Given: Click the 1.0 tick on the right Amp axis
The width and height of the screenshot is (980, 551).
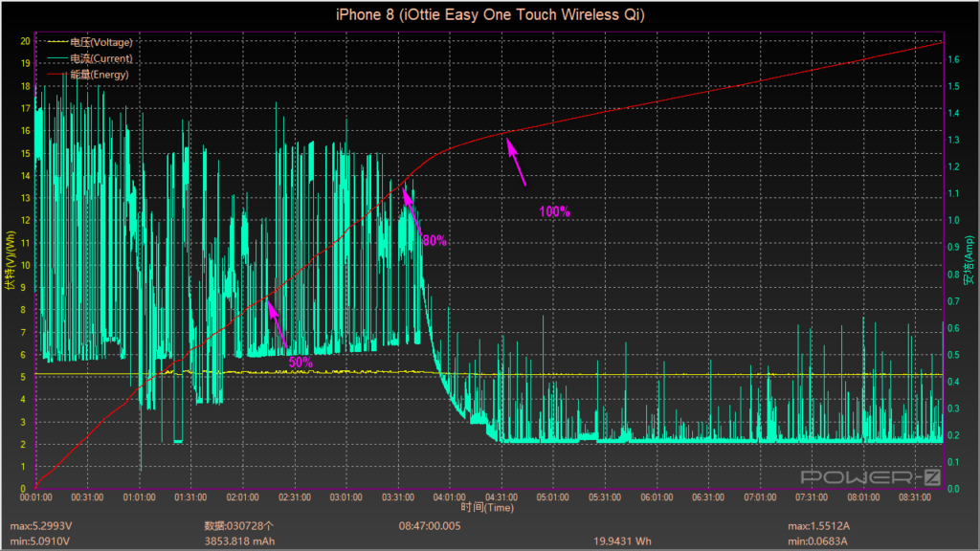Looking at the screenshot, I should [x=954, y=221].
